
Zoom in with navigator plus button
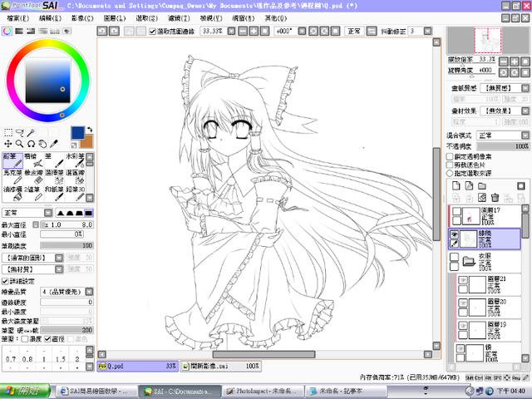pyautogui.click(x=515, y=62)
